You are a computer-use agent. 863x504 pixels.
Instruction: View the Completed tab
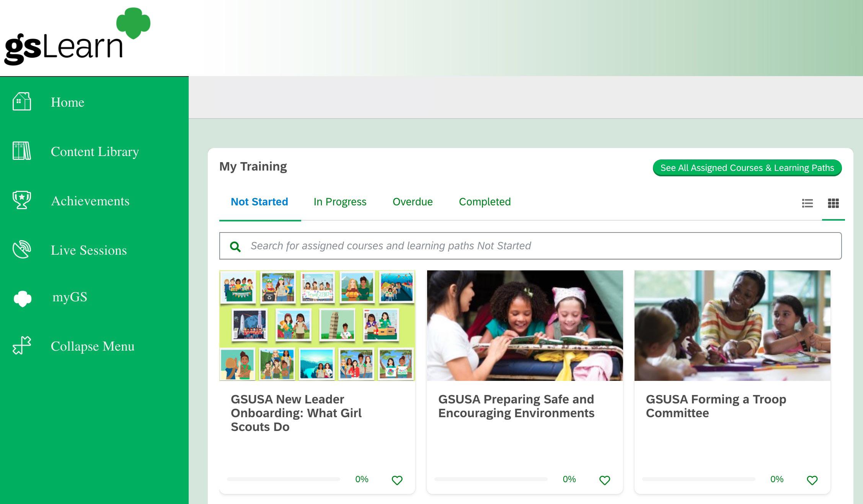[485, 202]
